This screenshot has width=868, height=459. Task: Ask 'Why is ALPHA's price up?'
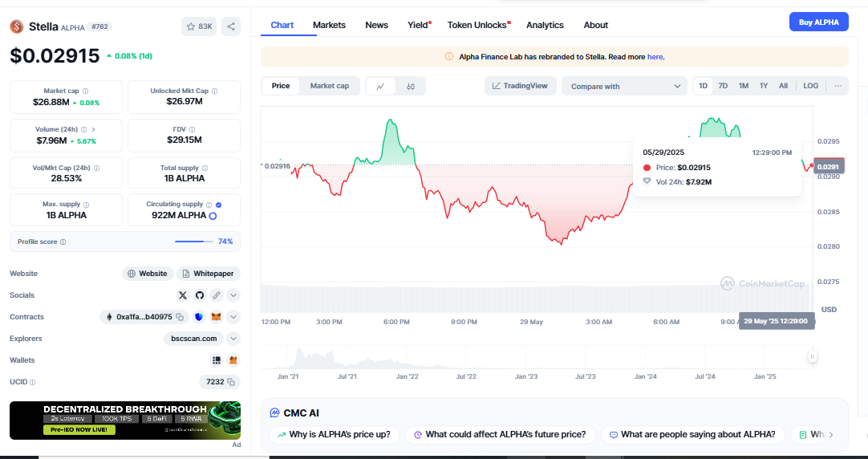point(334,435)
